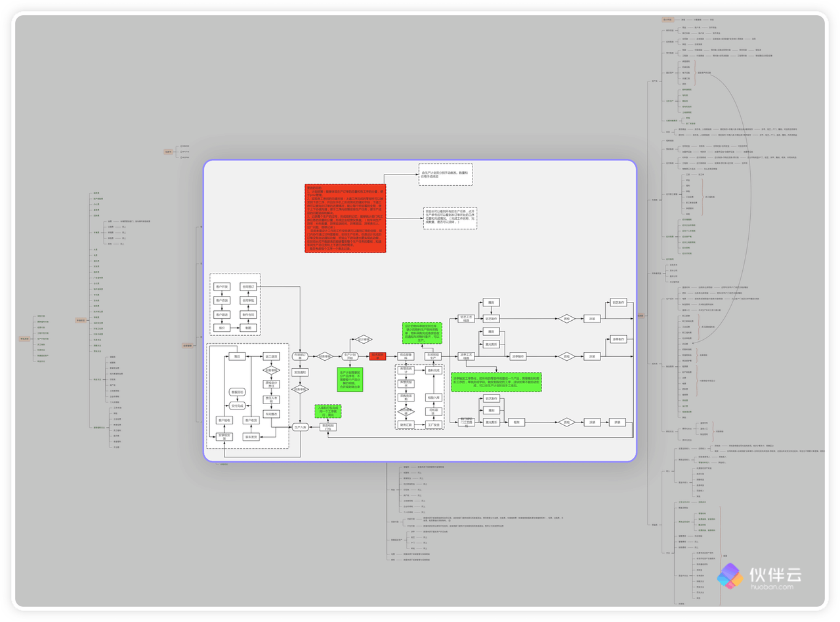Click the 制作合同 box
The image size is (840, 622).
(248, 314)
